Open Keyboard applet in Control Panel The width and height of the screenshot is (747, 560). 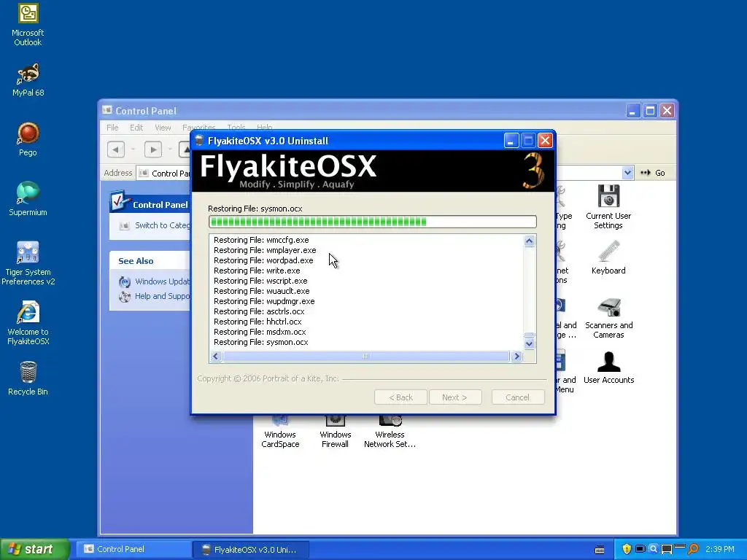coord(608,257)
